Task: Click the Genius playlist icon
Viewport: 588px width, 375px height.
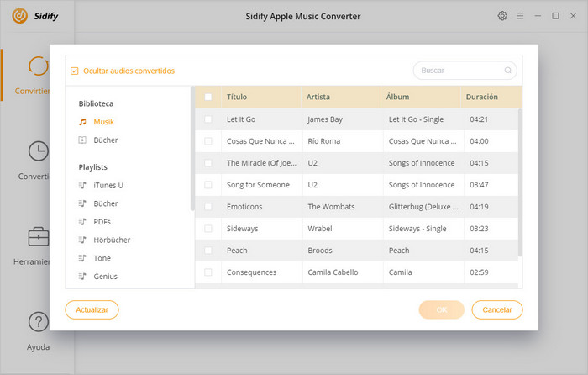Action: tap(82, 277)
